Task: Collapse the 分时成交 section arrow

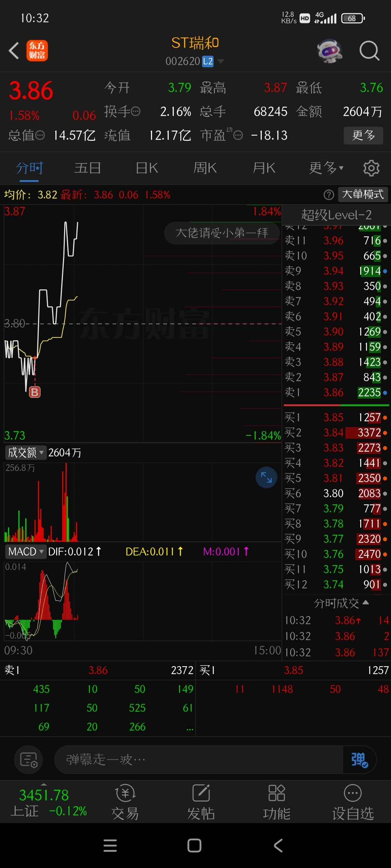Action: click(366, 603)
